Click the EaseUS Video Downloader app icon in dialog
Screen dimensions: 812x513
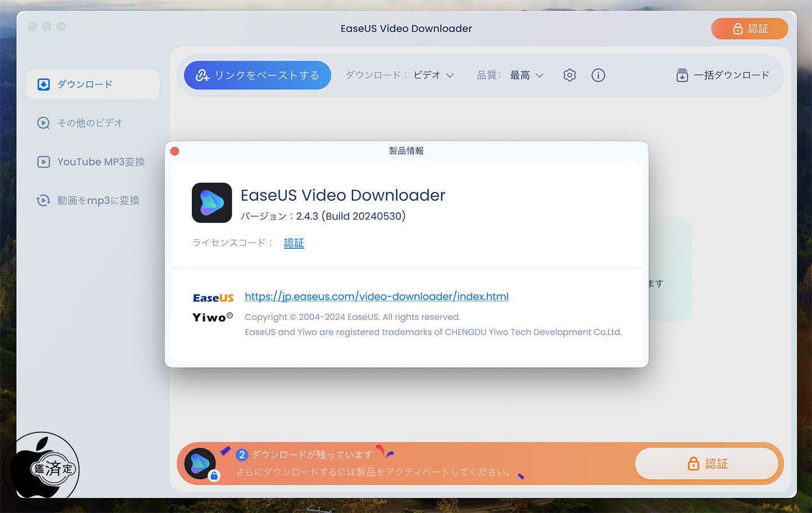(x=212, y=203)
